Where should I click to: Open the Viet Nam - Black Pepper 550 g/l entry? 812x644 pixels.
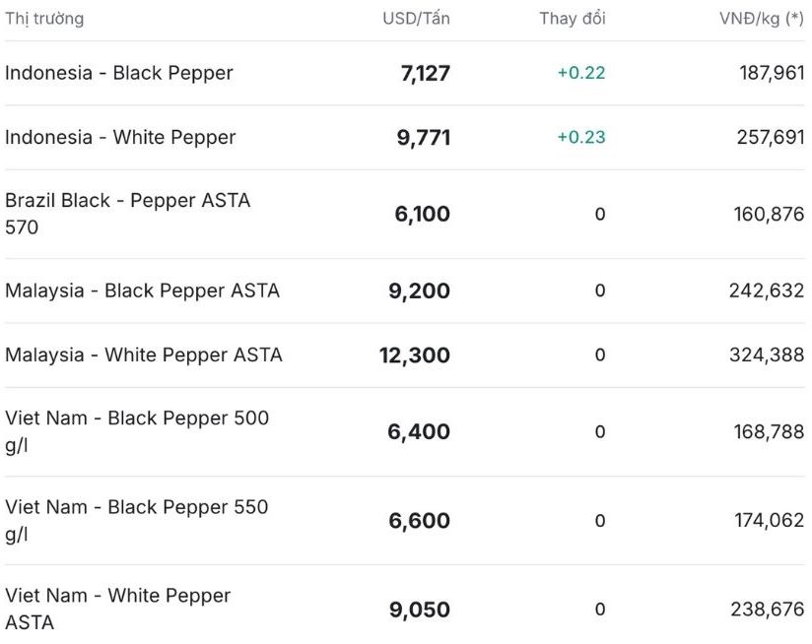coord(137,520)
